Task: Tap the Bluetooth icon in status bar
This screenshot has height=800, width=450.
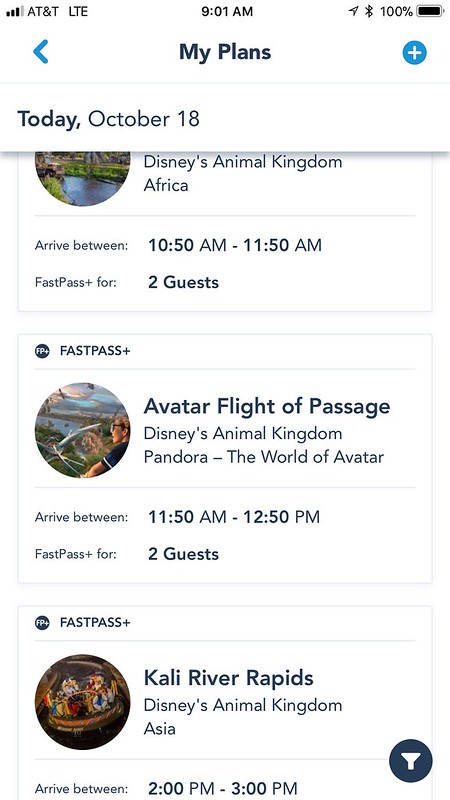Action: click(x=369, y=11)
